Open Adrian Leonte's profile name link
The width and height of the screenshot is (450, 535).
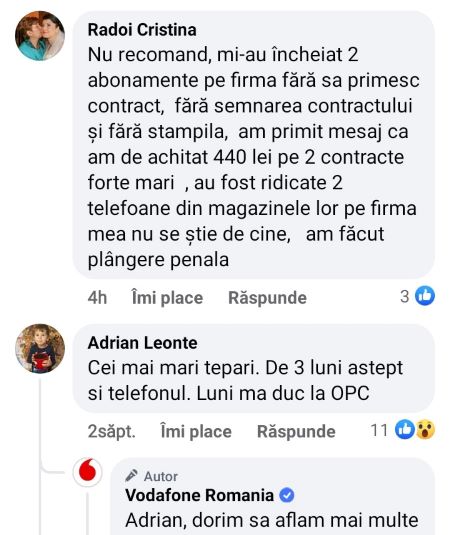pos(142,343)
